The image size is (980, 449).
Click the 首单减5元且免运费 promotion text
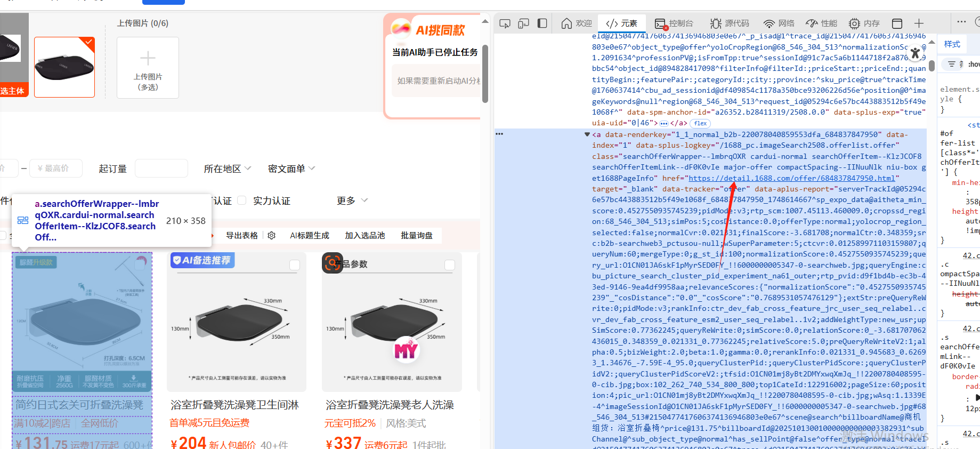209,423
